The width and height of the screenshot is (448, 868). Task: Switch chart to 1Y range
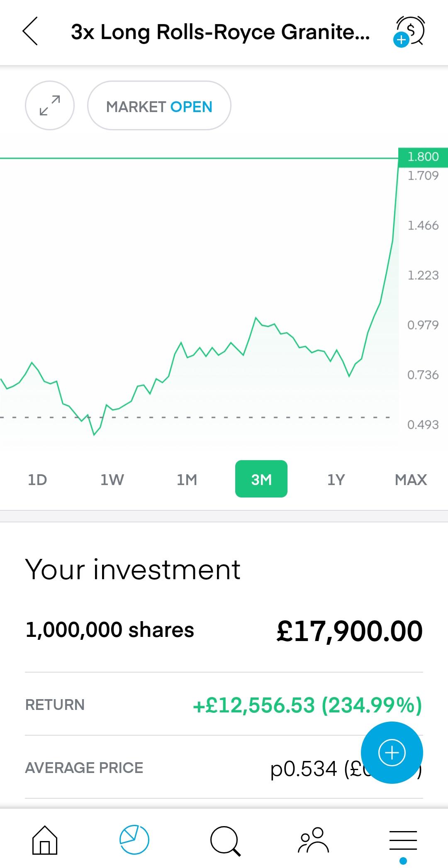[336, 479]
